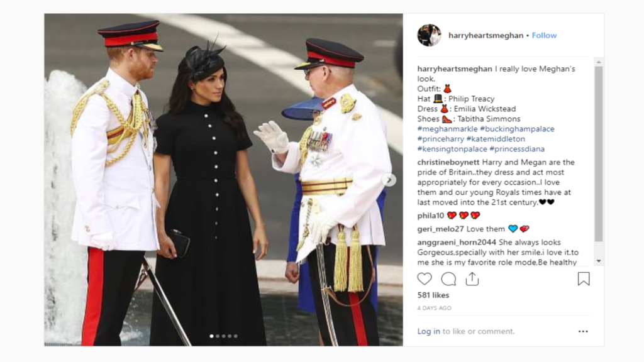The width and height of the screenshot is (644, 362).
Task: Click the Log in link
Action: click(x=428, y=331)
